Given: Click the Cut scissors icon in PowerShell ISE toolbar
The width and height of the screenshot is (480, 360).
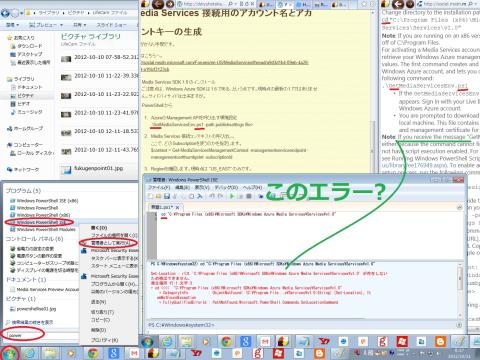Looking at the screenshot, I should point(176,196).
